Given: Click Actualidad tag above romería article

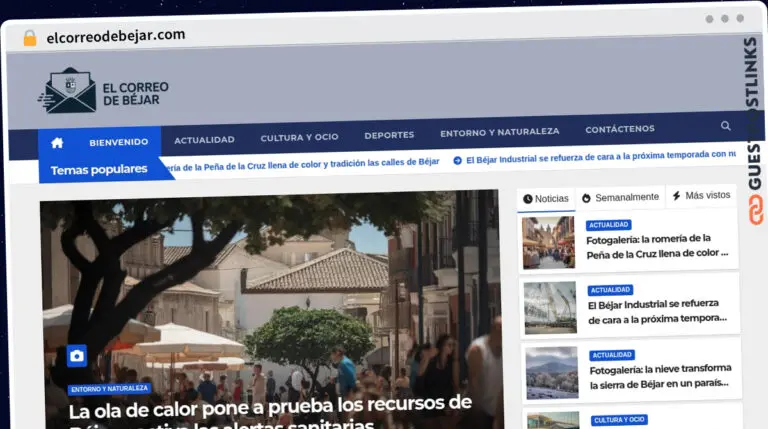Looking at the screenshot, I should click(608, 225).
